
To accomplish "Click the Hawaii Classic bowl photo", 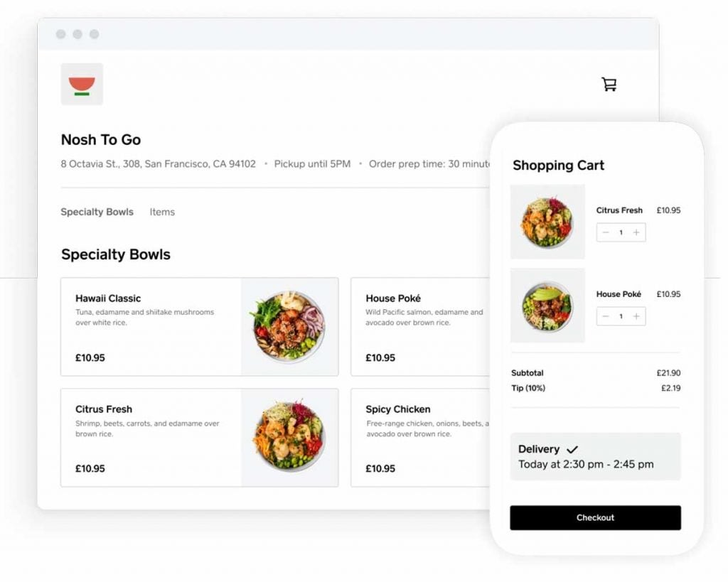I will click(290, 327).
